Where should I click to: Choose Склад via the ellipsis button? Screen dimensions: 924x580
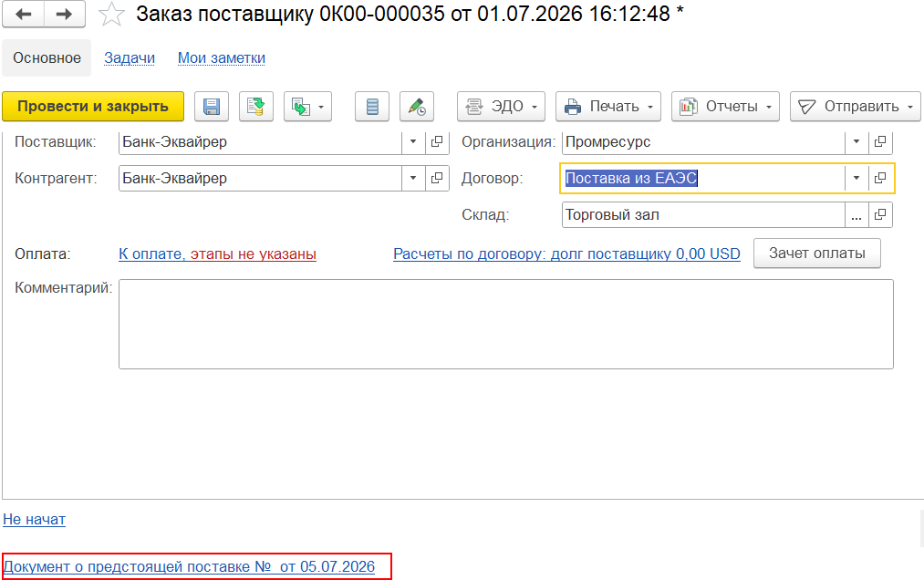click(x=857, y=215)
